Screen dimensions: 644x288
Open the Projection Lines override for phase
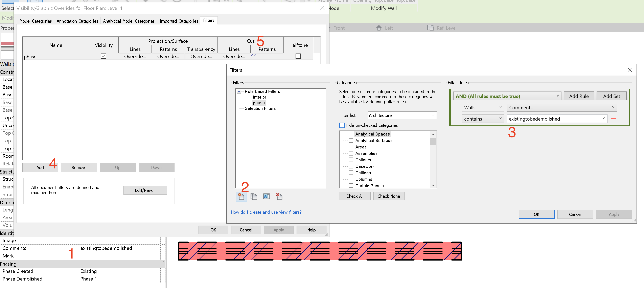[135, 56]
